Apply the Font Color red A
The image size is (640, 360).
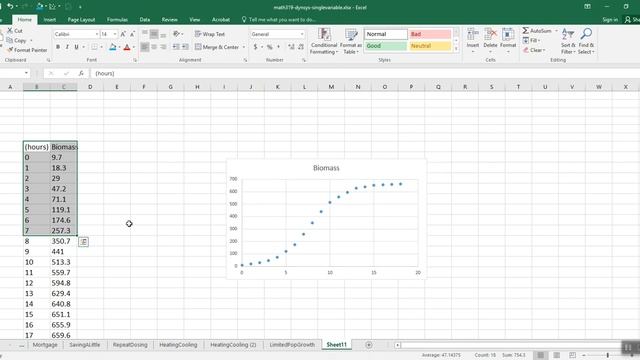[127, 47]
